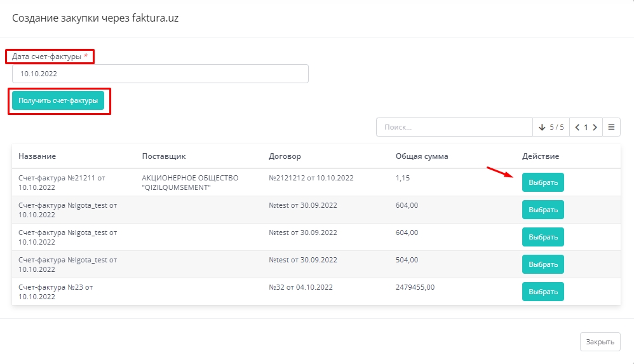Open the hamburger menu next to pagination

tap(611, 127)
